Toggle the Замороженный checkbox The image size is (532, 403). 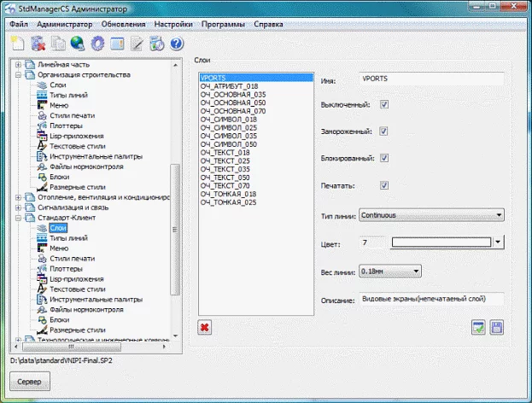(384, 131)
